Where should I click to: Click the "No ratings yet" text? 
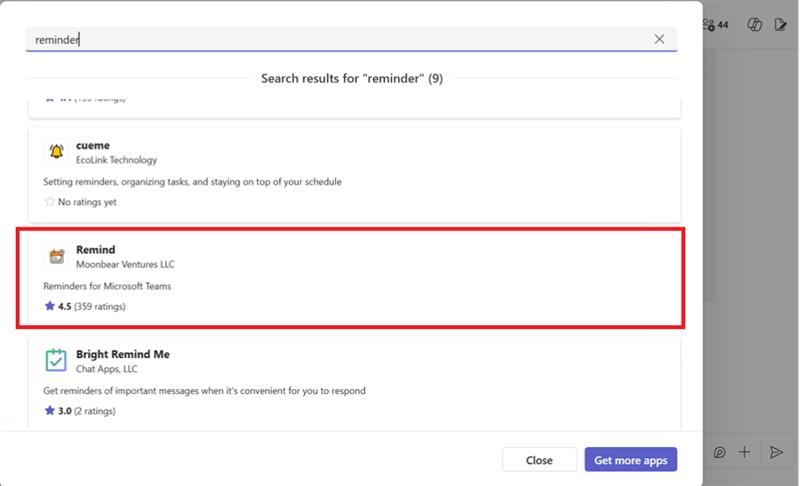click(x=87, y=202)
